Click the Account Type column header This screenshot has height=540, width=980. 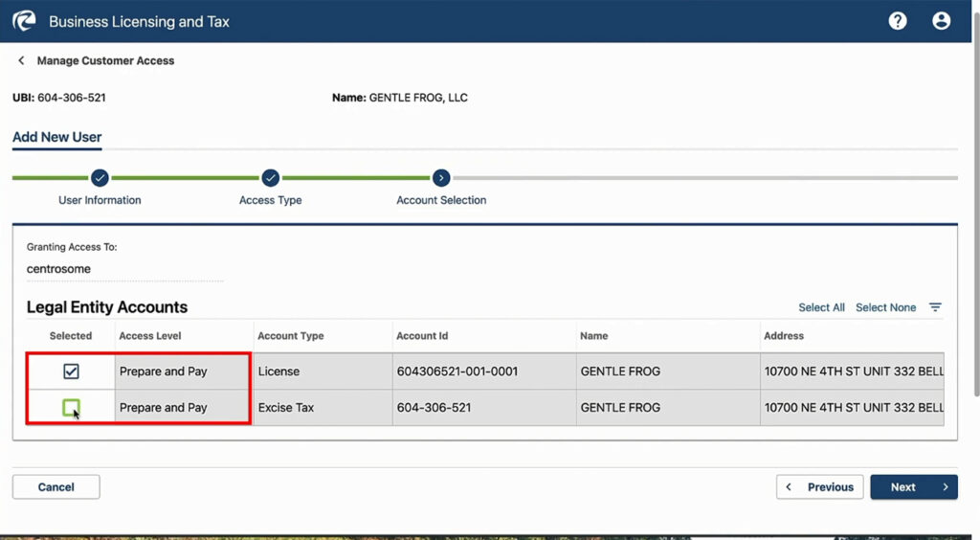[x=291, y=336]
